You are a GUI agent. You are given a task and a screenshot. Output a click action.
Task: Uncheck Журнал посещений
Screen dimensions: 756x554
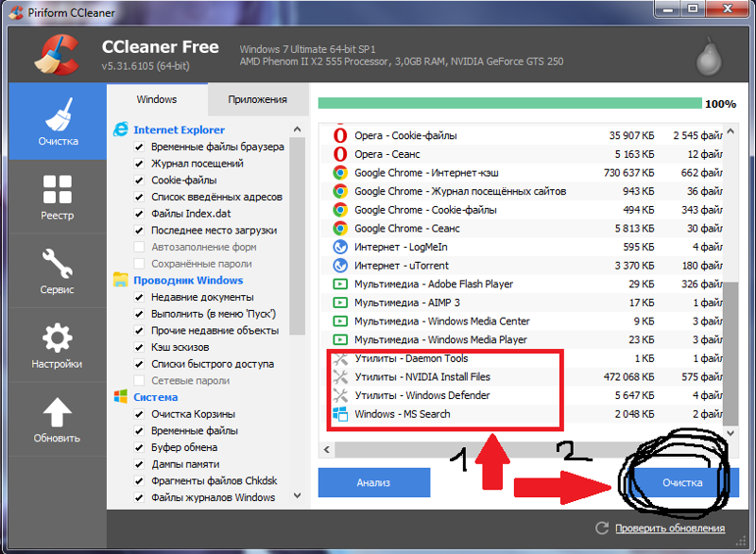pyautogui.click(x=139, y=164)
